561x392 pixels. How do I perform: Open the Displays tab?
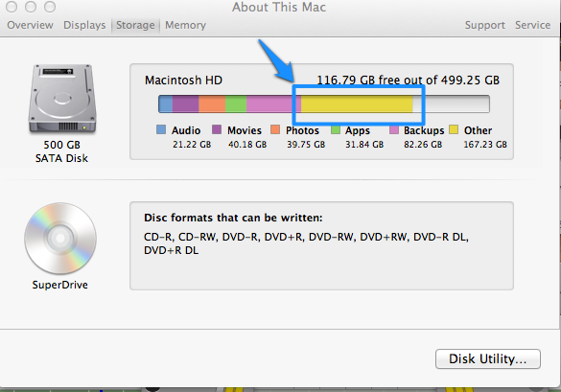(x=84, y=25)
